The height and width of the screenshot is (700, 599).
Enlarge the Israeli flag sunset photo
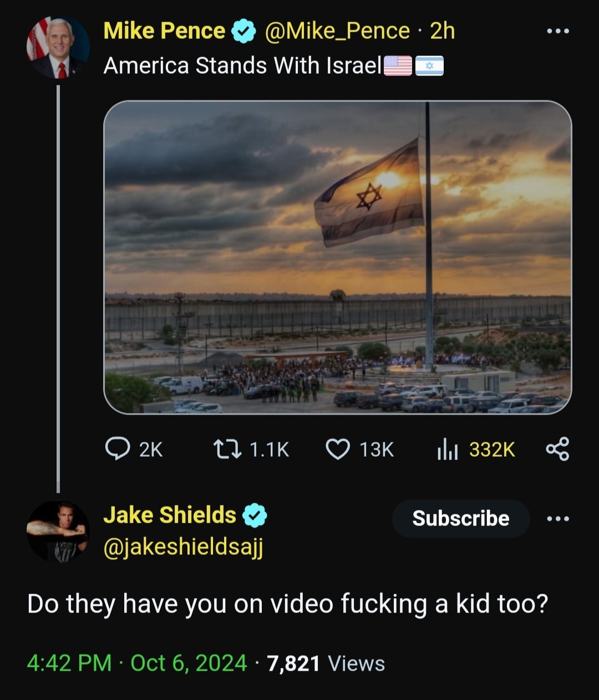click(337, 257)
